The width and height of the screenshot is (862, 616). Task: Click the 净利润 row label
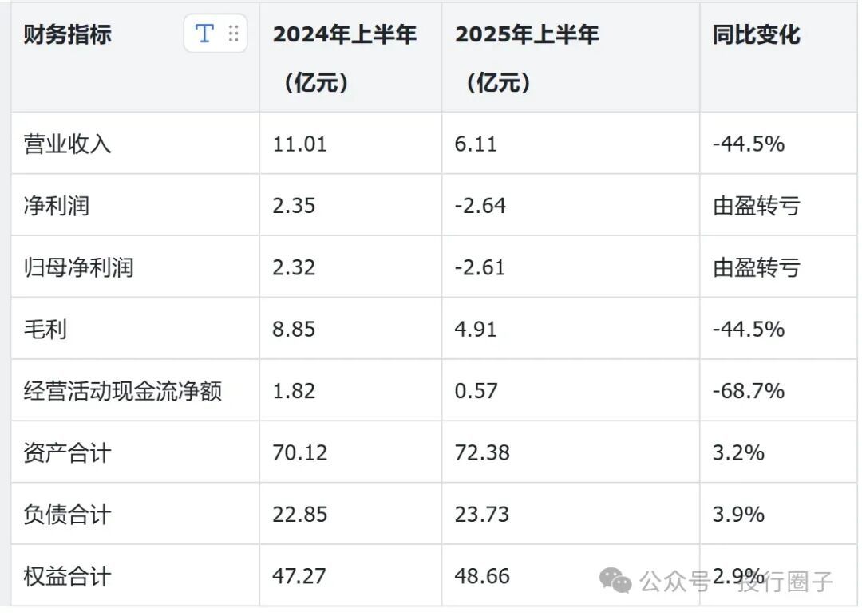[57, 206]
